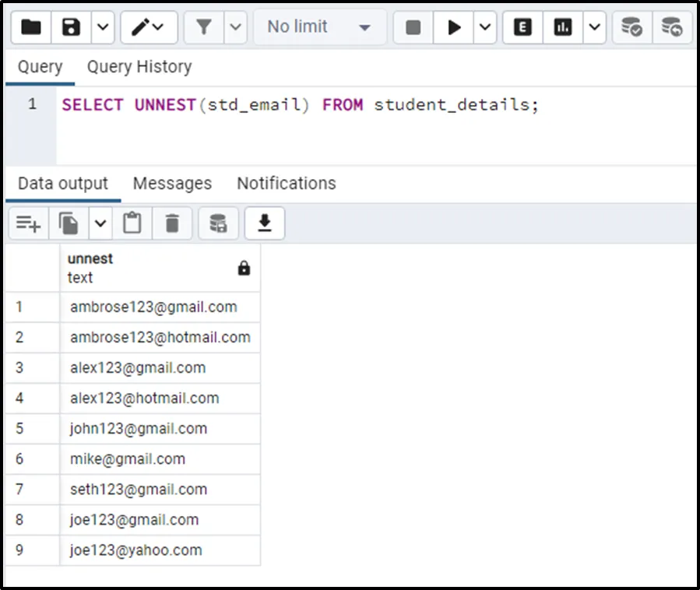The height and width of the screenshot is (590, 700).
Task: Click the Paste clipboard icon
Action: tap(133, 224)
